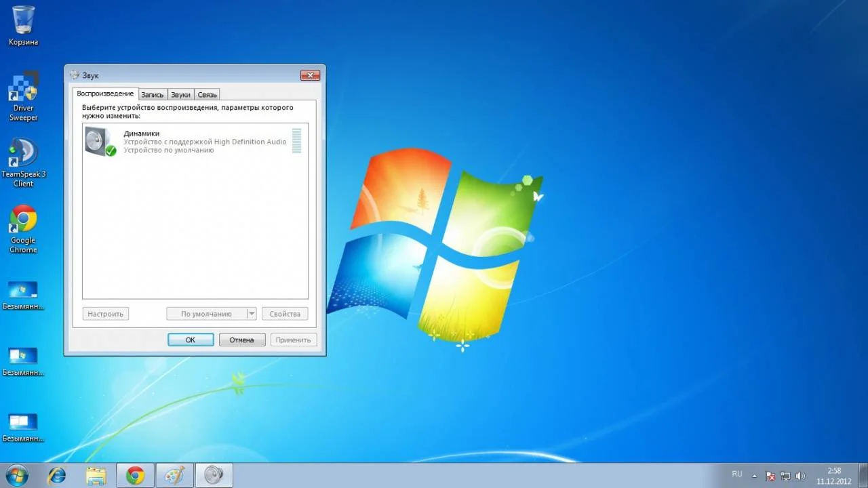Click the По умолчанию button
The height and width of the screenshot is (488, 868).
coord(206,314)
